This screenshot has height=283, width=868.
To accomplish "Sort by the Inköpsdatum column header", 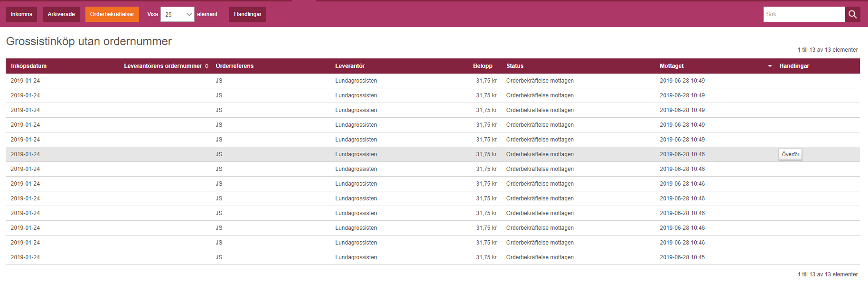I will [29, 66].
